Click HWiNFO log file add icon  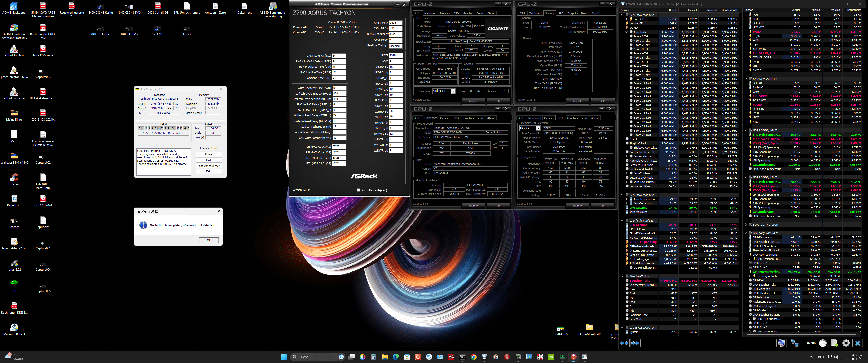click(x=834, y=343)
